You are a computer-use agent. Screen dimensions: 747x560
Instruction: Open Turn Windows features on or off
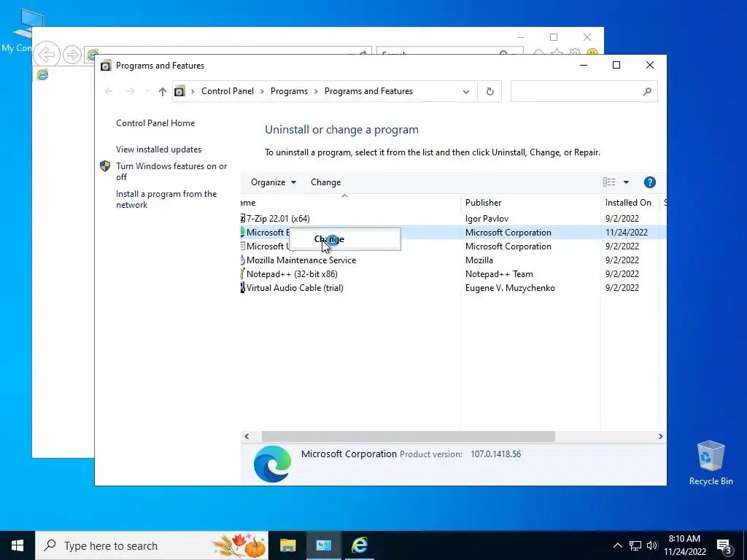click(171, 171)
